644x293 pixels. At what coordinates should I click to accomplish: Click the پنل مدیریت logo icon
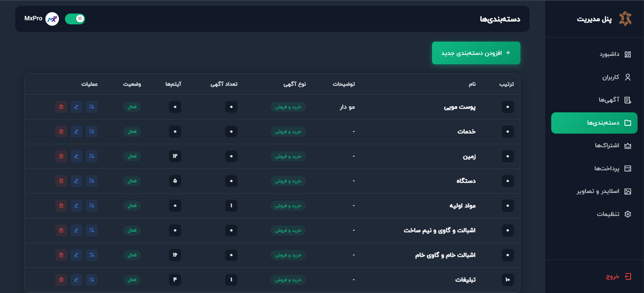pos(625,19)
